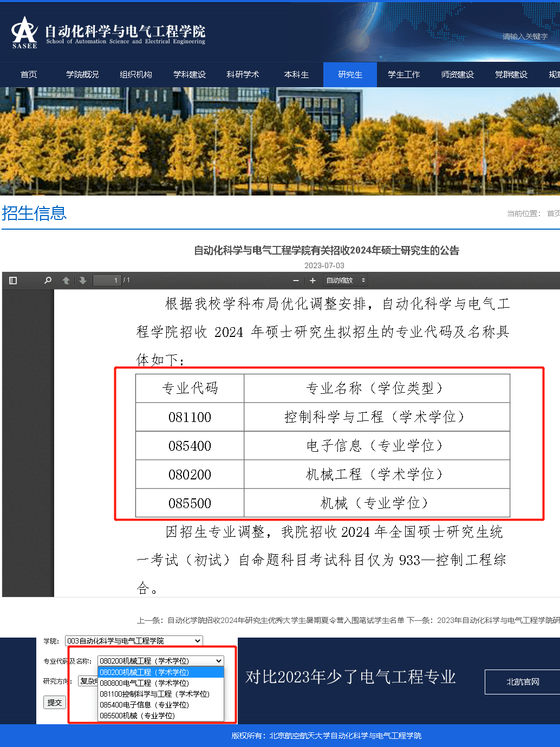The image size is (560, 747).
Task: Select option 080200机械工程（学术学位）in list
Action: [161, 672]
